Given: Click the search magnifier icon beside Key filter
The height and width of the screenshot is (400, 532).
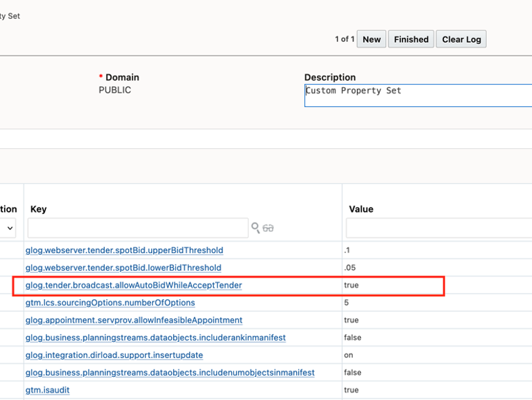Looking at the screenshot, I should [256, 228].
